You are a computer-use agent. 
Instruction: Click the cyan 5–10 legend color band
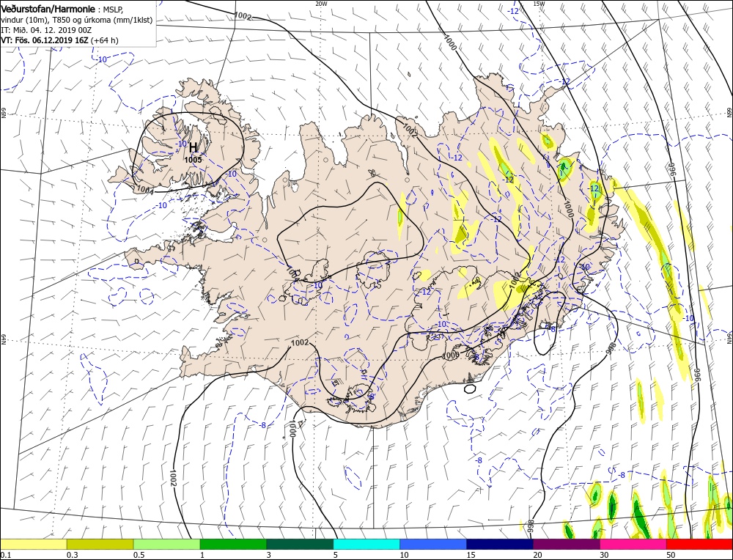coord(366,544)
